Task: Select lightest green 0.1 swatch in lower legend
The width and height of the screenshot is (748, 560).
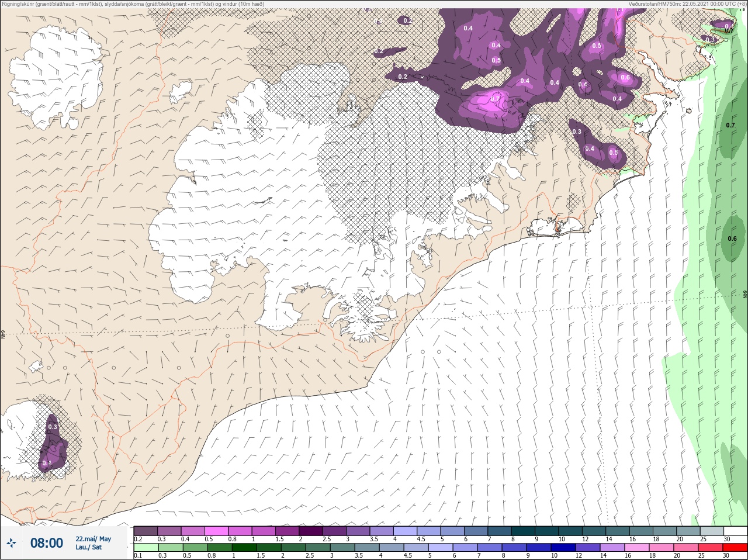Action: click(x=146, y=548)
